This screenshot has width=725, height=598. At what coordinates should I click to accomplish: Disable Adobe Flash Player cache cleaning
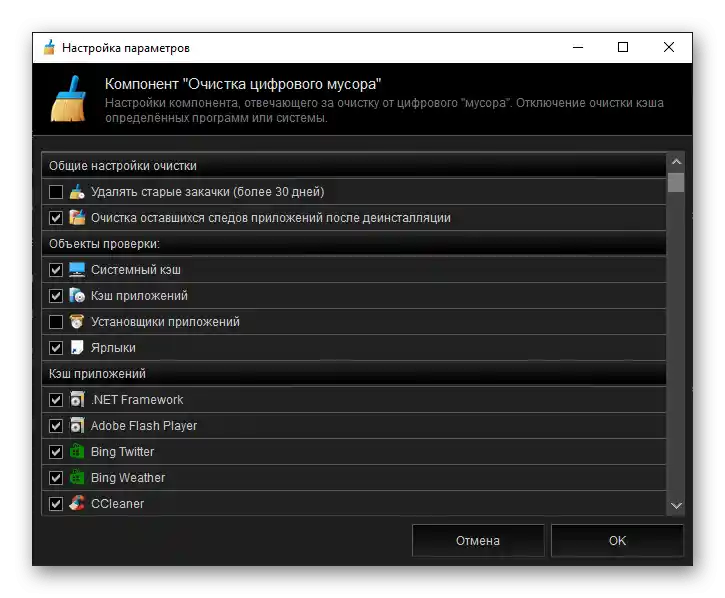[56, 425]
